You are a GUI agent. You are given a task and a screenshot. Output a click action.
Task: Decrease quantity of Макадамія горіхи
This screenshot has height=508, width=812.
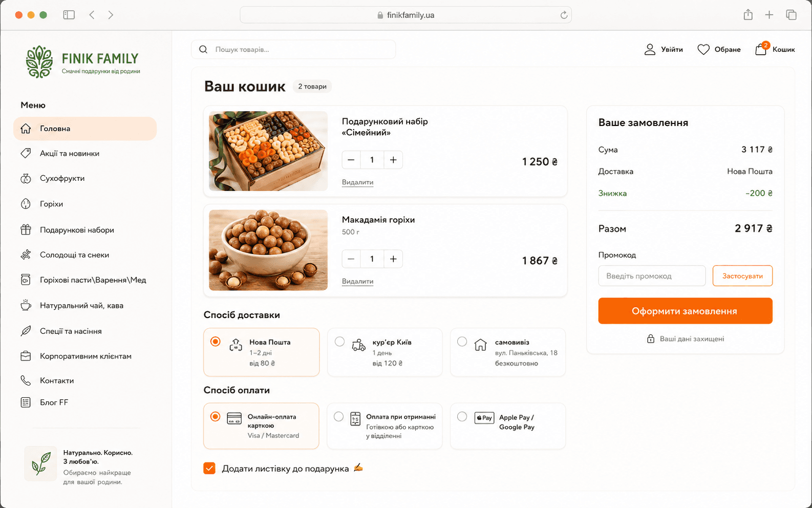coord(351,259)
